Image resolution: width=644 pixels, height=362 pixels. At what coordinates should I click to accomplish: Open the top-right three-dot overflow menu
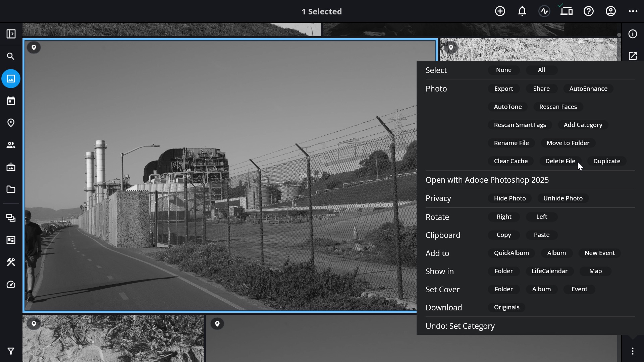[633, 11]
